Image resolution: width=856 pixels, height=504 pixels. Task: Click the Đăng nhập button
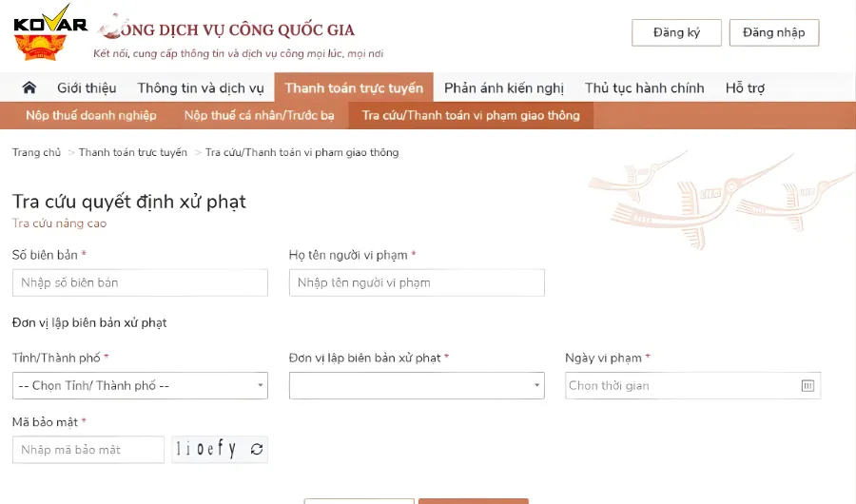click(x=773, y=32)
